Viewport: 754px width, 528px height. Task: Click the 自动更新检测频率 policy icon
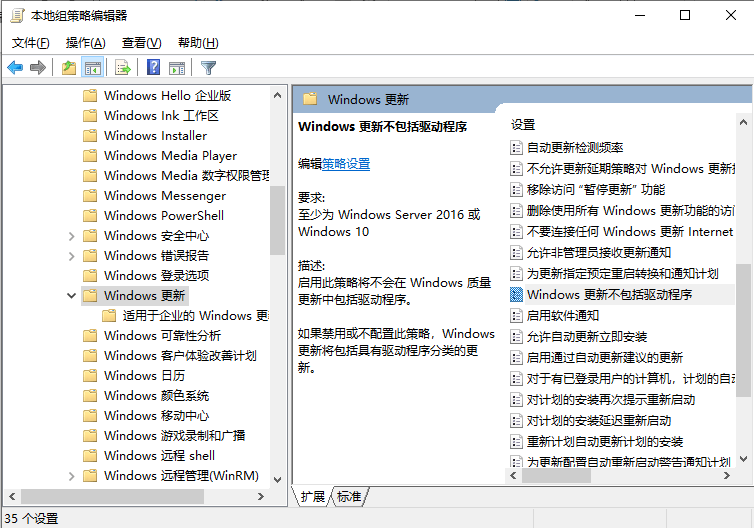point(516,148)
